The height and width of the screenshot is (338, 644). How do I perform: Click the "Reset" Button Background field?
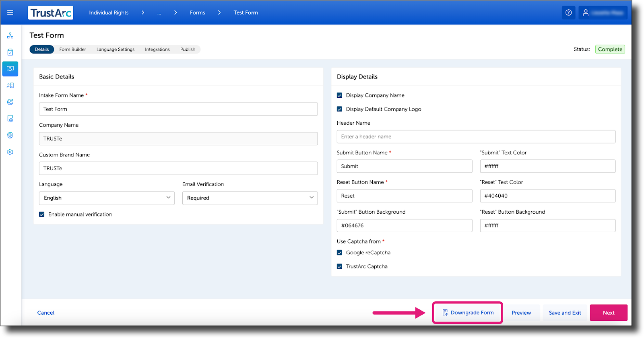[x=548, y=226]
